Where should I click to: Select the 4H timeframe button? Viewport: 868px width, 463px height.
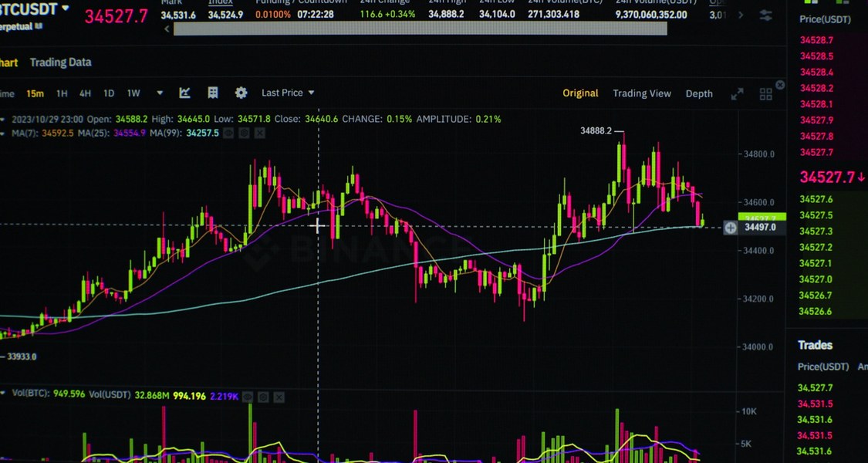click(x=85, y=93)
